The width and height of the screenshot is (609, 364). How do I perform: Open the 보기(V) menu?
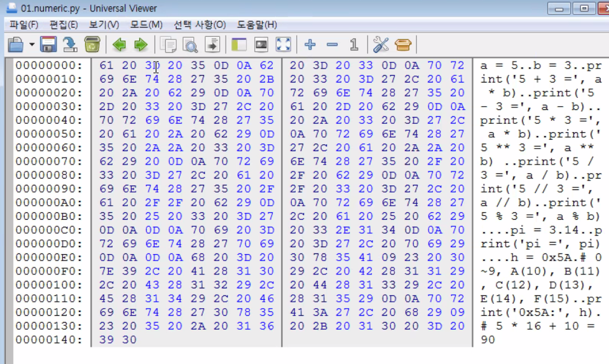coord(104,25)
